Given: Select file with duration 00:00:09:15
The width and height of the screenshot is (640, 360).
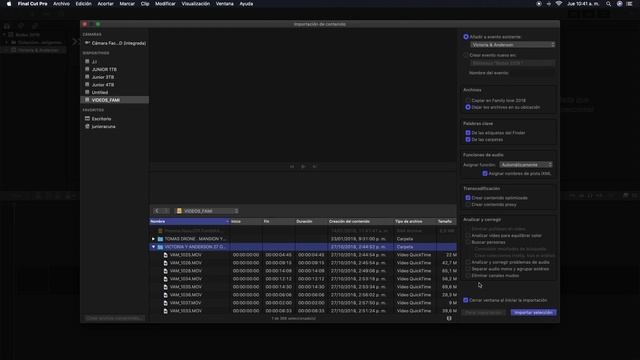Looking at the screenshot, I should pos(303,263).
